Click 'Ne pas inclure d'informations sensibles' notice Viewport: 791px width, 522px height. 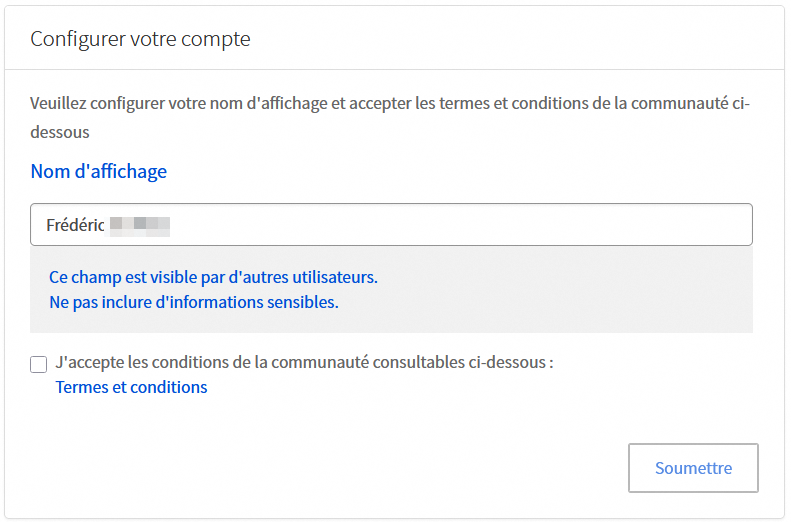193,301
